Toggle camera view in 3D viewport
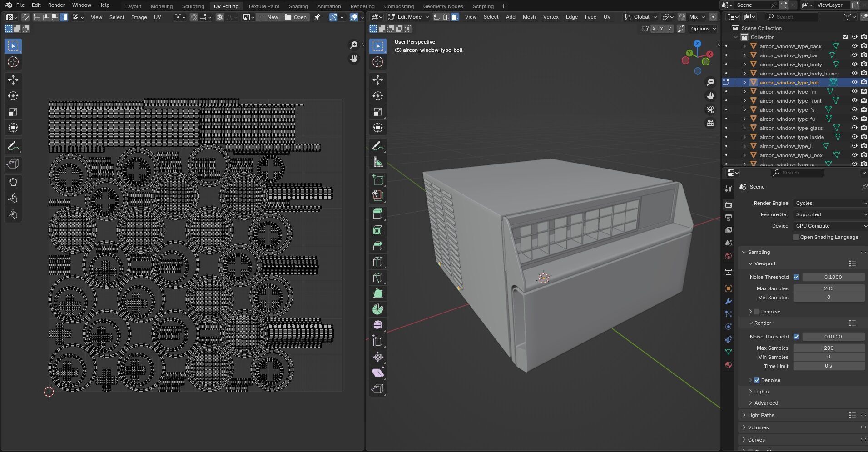The height and width of the screenshot is (452, 868). coord(710,109)
